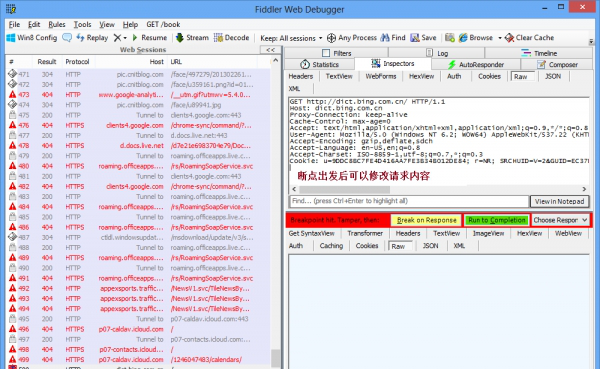600x383 pixels.
Task: Open Browse dropdown arrow
Action: click(499, 38)
